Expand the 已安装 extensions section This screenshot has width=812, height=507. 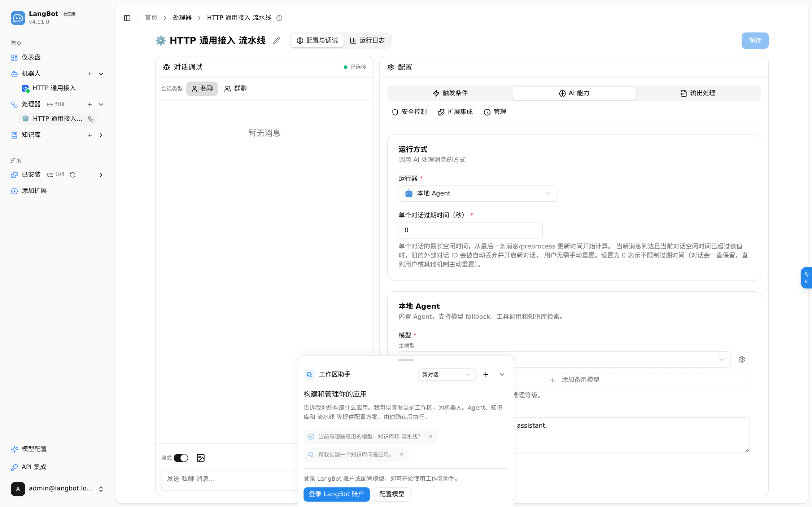tap(101, 175)
